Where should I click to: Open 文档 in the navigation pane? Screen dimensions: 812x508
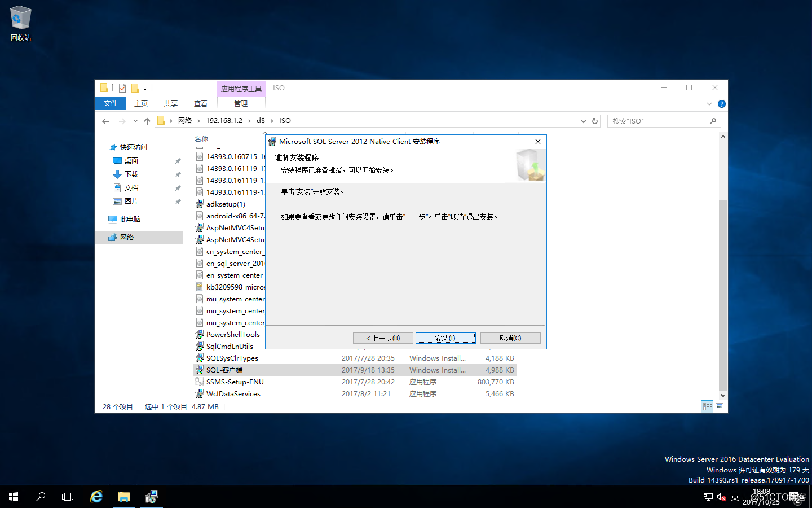pyautogui.click(x=131, y=188)
